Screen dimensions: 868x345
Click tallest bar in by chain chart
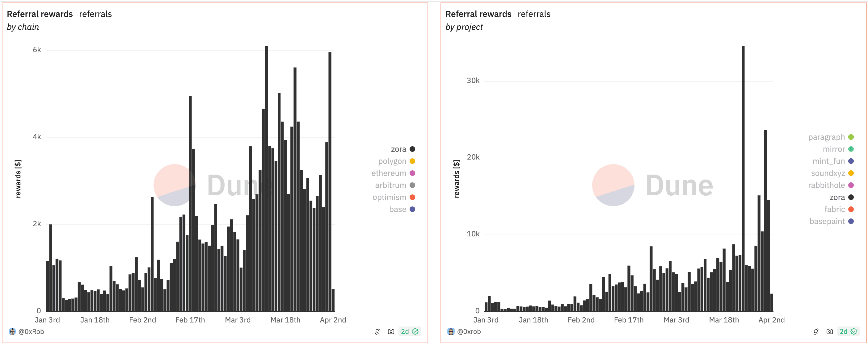click(x=266, y=179)
